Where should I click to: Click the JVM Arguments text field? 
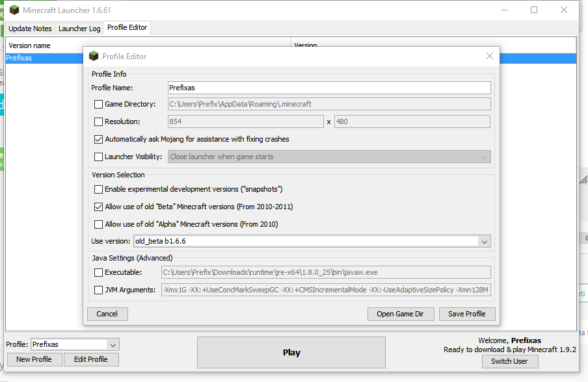click(x=327, y=290)
